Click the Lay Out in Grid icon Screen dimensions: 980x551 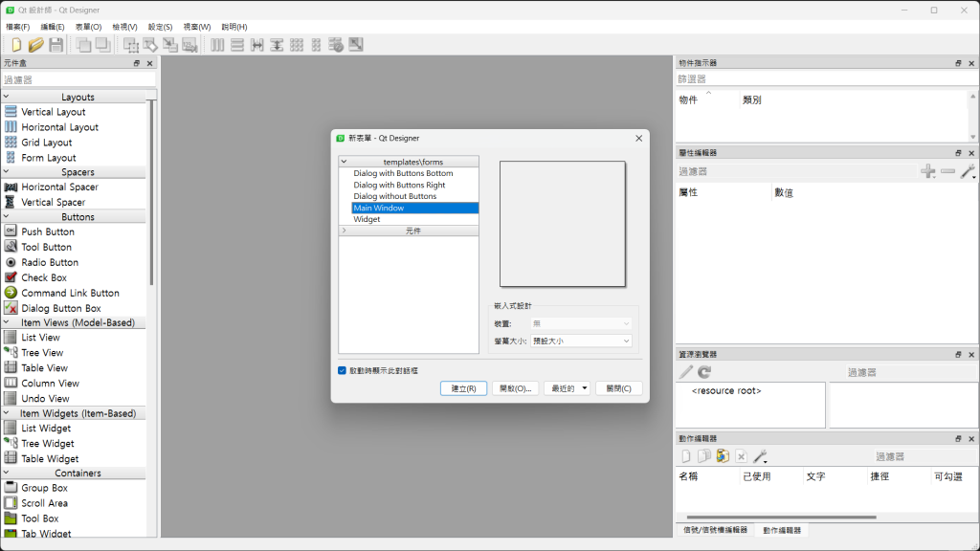point(297,44)
